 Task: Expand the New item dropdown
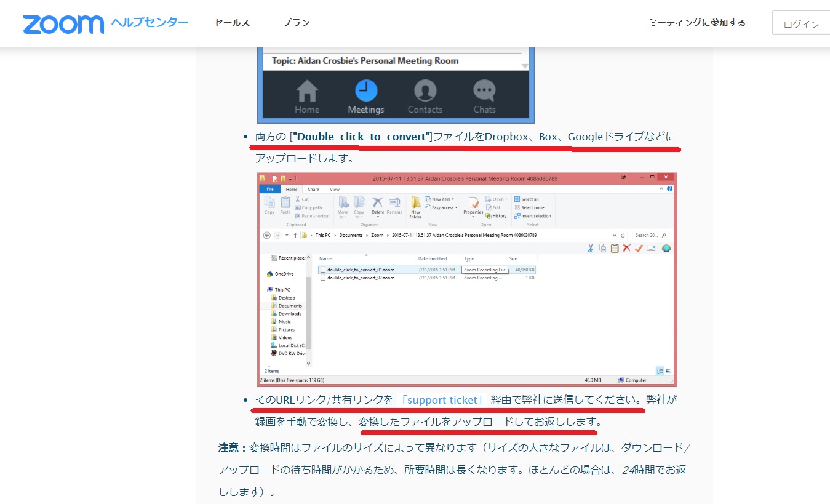coord(452,198)
